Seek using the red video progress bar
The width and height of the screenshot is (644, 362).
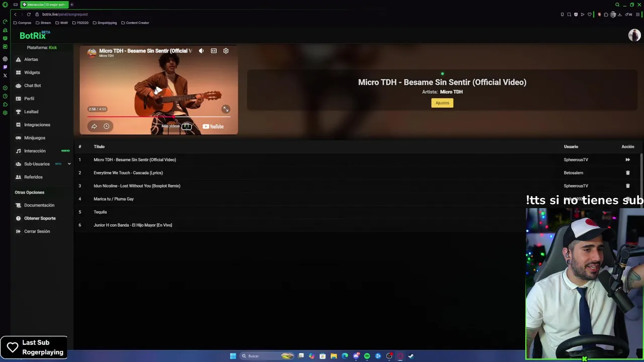(x=158, y=117)
